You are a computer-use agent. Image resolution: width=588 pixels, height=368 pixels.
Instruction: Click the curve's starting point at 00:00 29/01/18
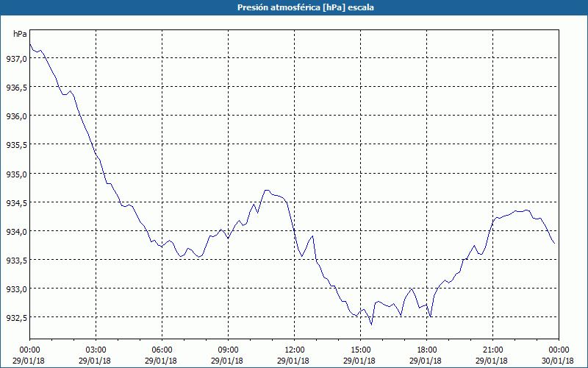coord(30,44)
